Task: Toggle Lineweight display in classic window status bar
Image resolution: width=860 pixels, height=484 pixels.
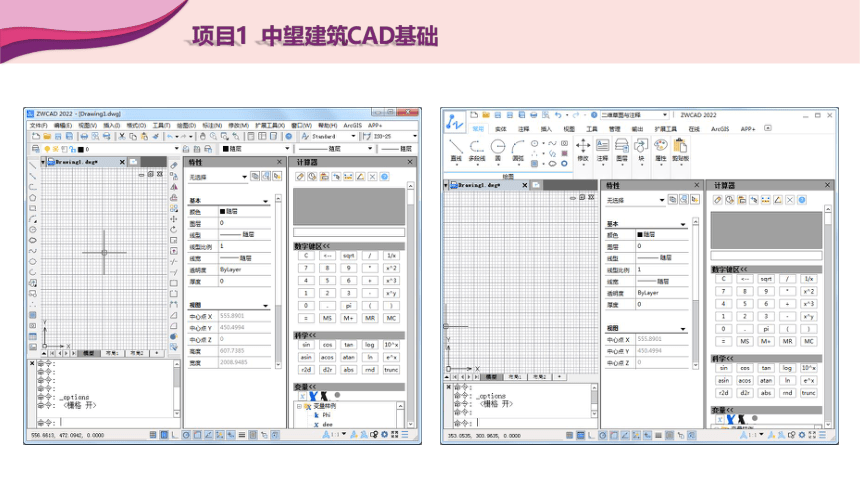Action: 242,435
